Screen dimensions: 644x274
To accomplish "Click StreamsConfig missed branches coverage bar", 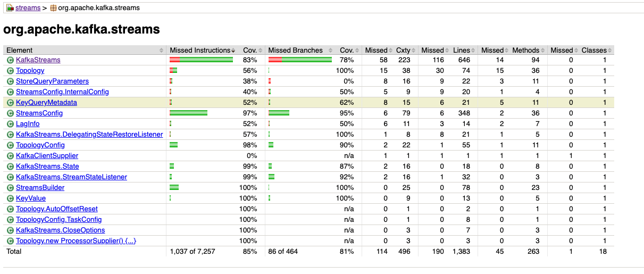I will point(279,113).
